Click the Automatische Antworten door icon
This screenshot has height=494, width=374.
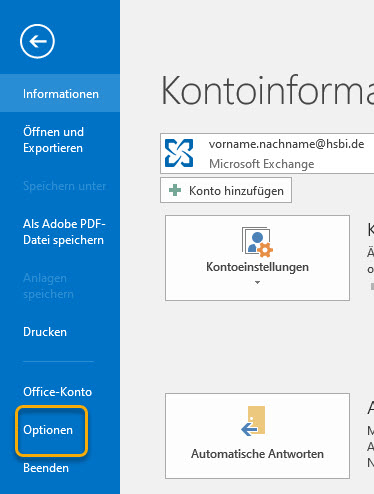tap(253, 421)
